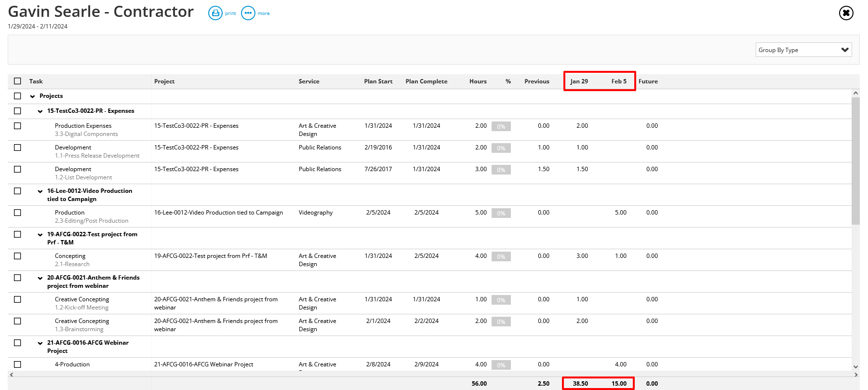
Task: Toggle the select-all checkbox in the header
Action: tap(18, 81)
